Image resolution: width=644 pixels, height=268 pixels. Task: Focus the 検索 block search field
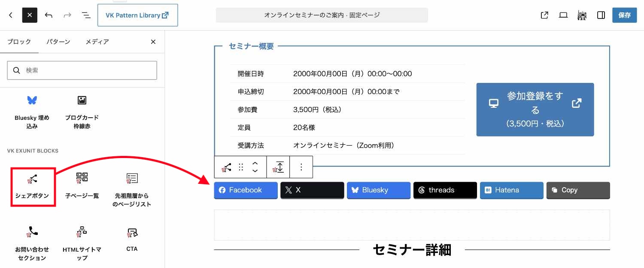tap(82, 70)
